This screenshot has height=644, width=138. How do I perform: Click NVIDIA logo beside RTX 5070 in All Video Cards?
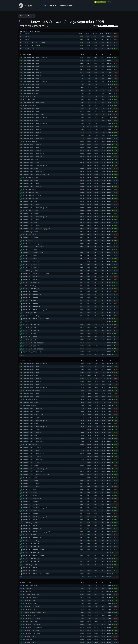pos(21,112)
